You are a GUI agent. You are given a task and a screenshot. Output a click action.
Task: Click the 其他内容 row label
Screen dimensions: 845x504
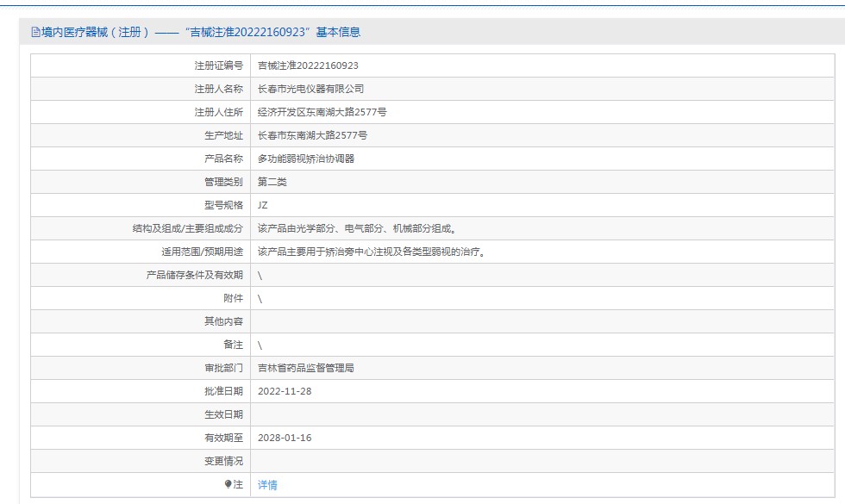223,321
